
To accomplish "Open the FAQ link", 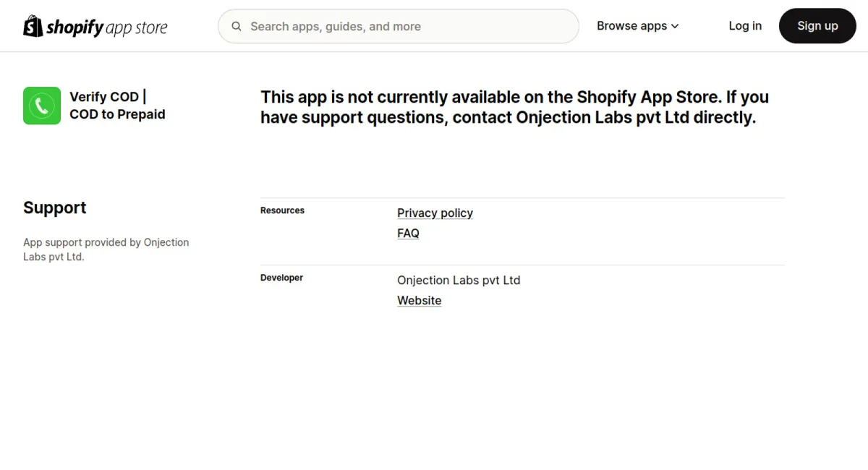I will tap(408, 233).
